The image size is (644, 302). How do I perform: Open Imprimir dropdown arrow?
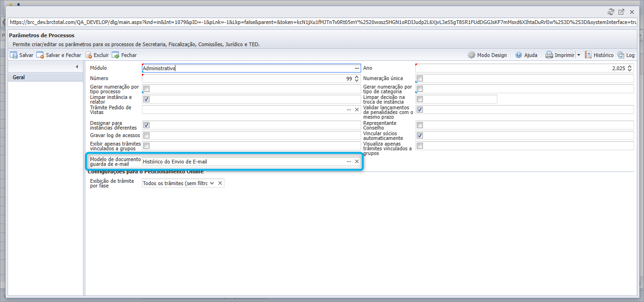pos(578,55)
